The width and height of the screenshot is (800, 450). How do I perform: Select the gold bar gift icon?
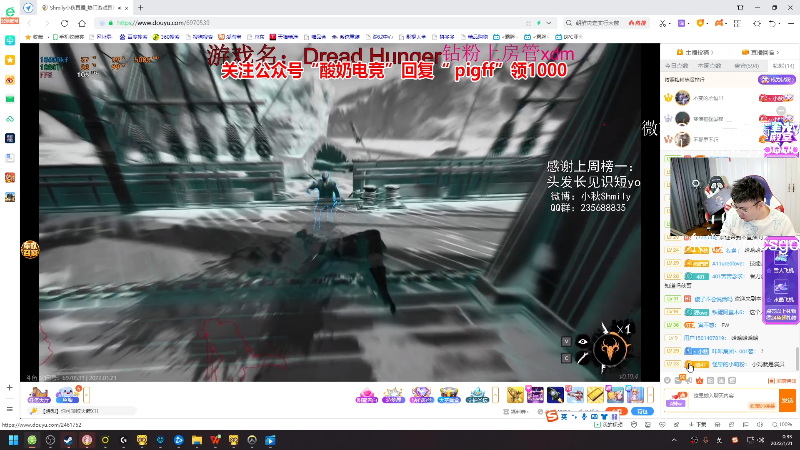coord(595,394)
